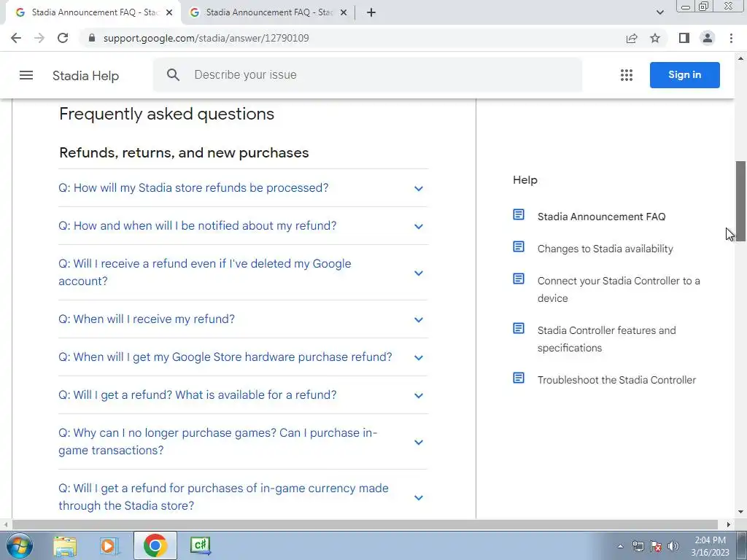747x560 pixels.
Task: Expand chevron for 'What is available for a refund?'
Action: (x=418, y=396)
